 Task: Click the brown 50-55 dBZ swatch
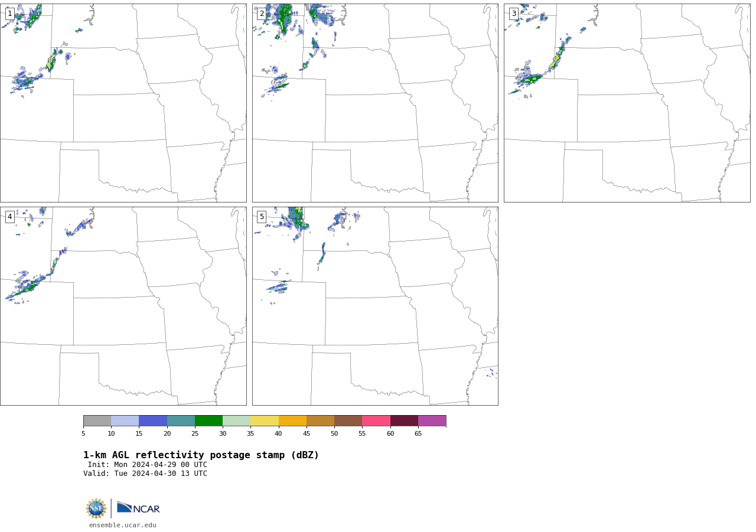pos(348,421)
